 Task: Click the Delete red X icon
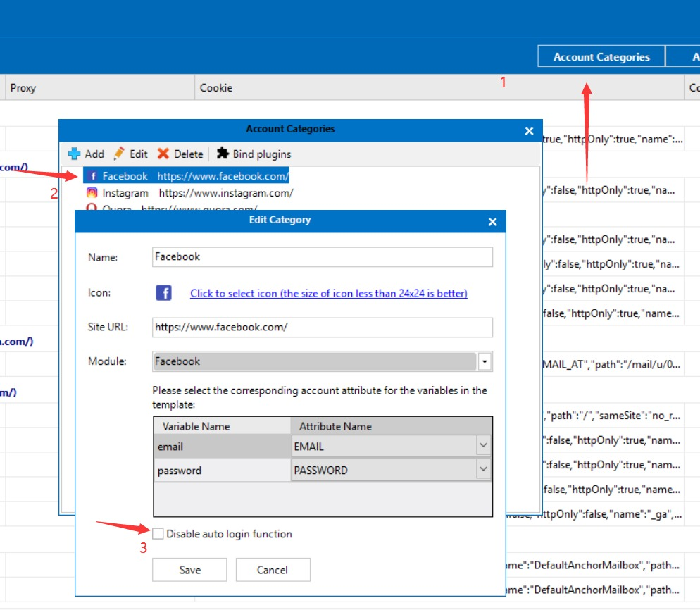coord(163,154)
